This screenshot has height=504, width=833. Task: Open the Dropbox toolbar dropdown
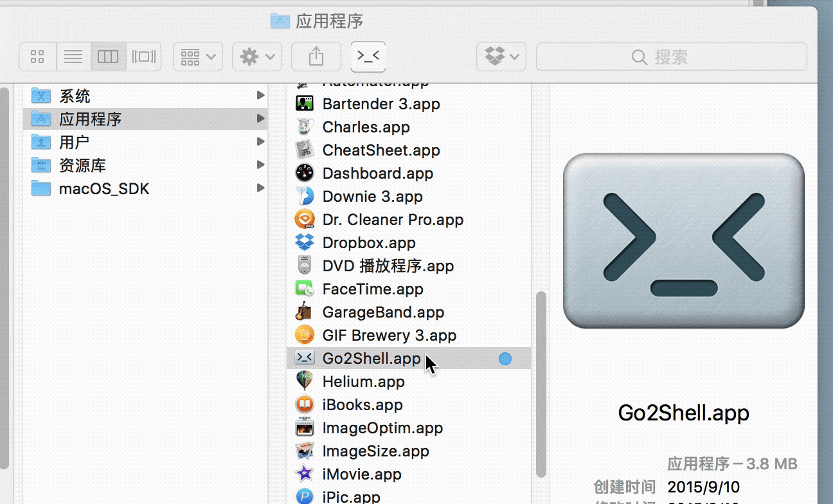pos(501,57)
